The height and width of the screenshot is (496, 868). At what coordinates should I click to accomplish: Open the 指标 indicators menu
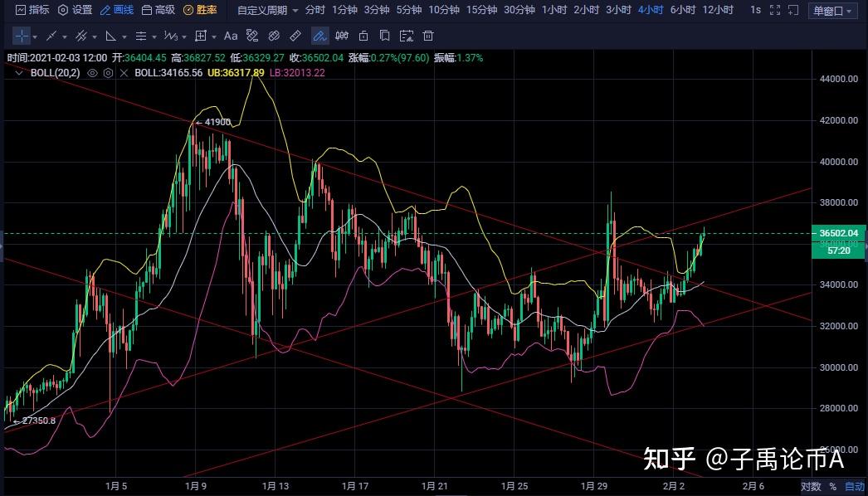[32, 10]
